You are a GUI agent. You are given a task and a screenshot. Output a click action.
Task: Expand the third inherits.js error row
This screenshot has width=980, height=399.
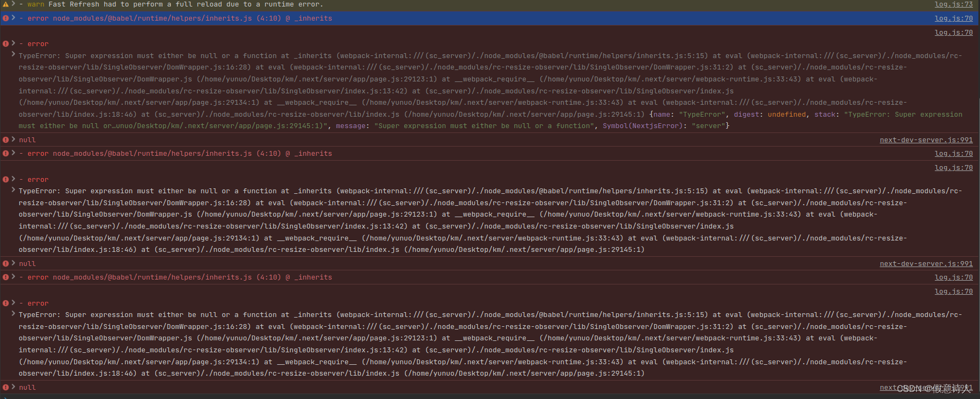pyautogui.click(x=14, y=277)
